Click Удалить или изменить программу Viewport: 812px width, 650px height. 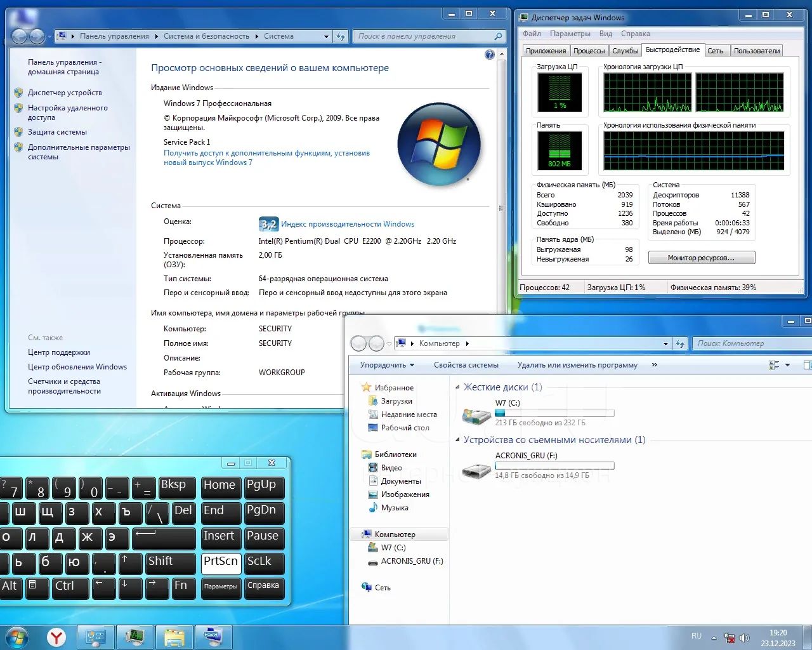coord(577,365)
